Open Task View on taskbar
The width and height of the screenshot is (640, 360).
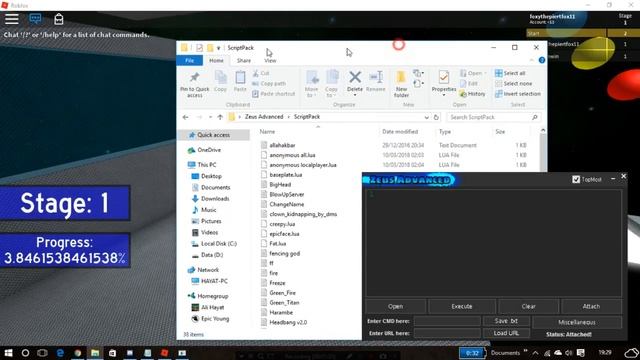pos(42,353)
